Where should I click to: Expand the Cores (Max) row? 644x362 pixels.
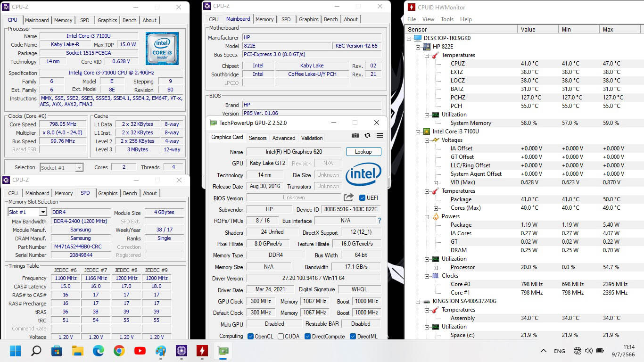[436, 208]
